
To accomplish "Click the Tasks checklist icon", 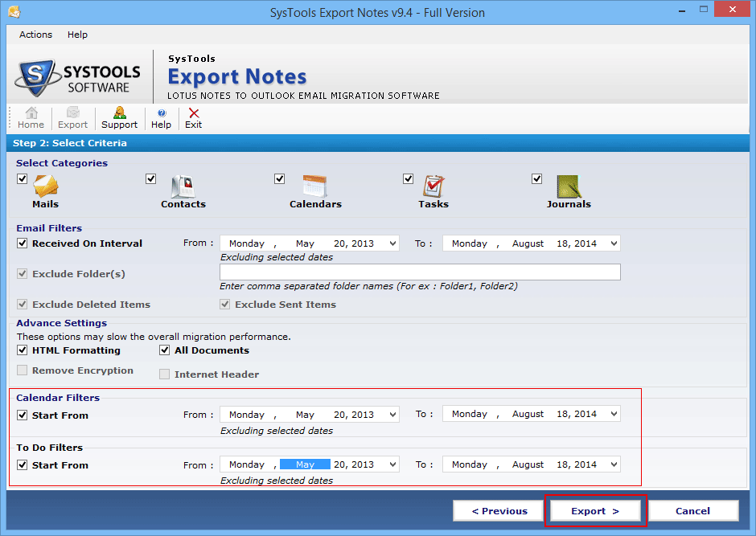I will (433, 186).
